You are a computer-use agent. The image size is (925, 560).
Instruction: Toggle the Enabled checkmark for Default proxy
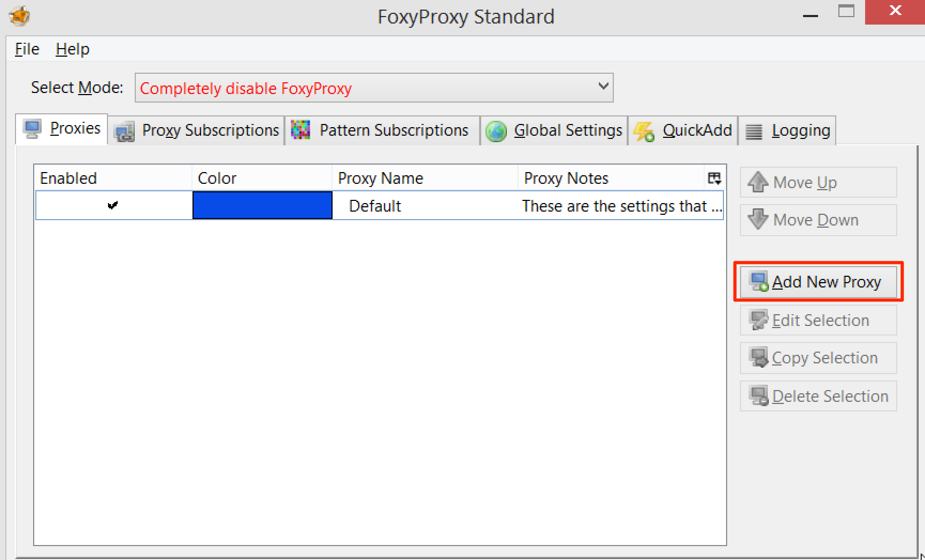[x=112, y=205]
